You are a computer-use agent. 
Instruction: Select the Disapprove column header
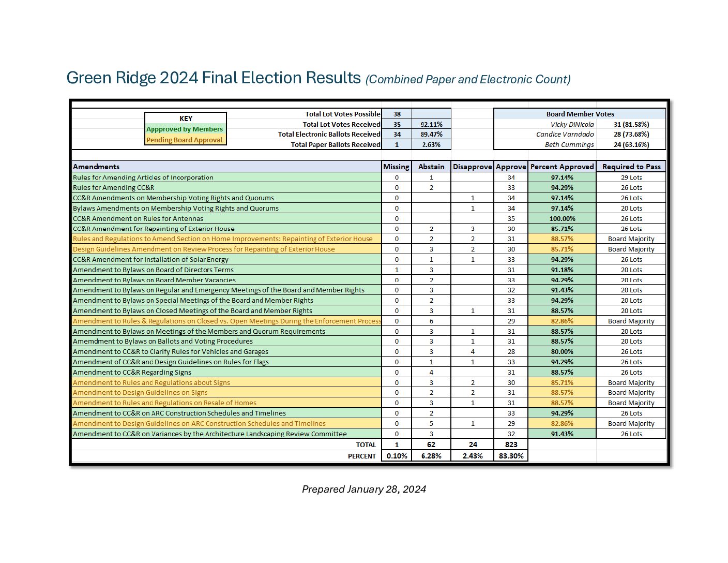(x=472, y=167)
